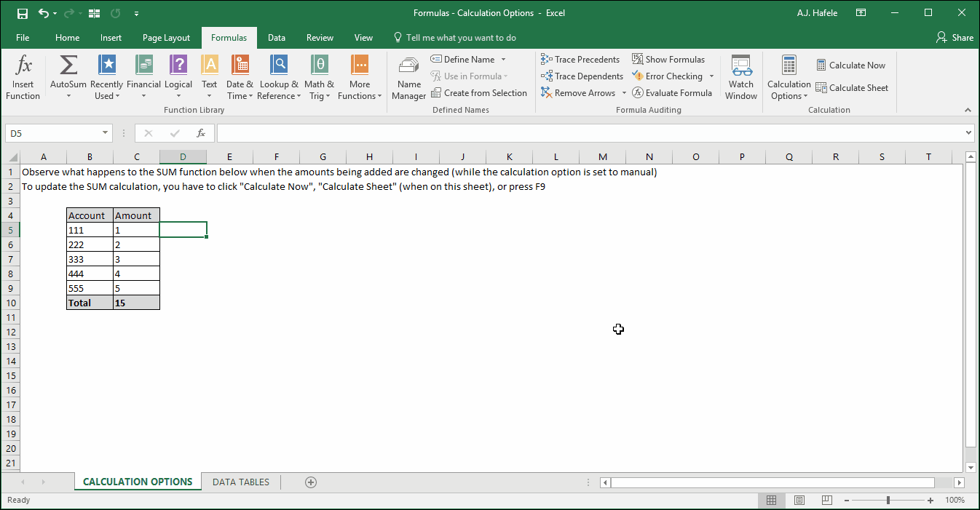Run Error Checking

668,76
